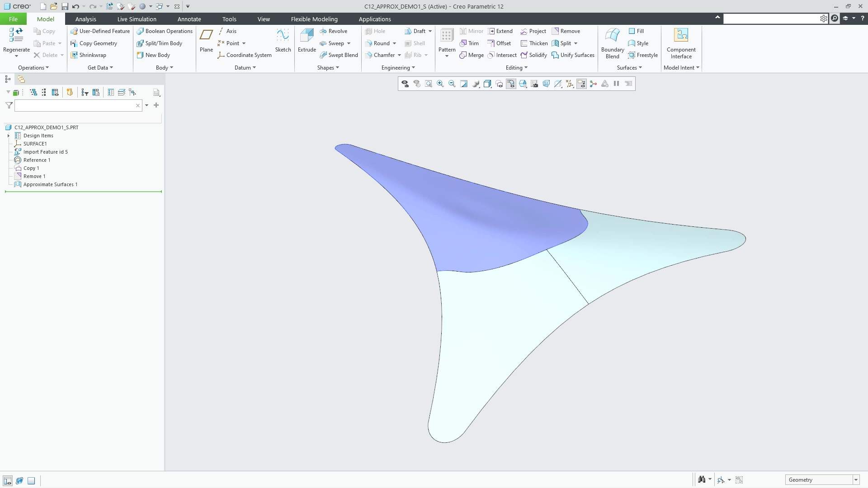Click Zoom Out in graphics toolbar
Screen dimensions: 868x488
coord(452,84)
